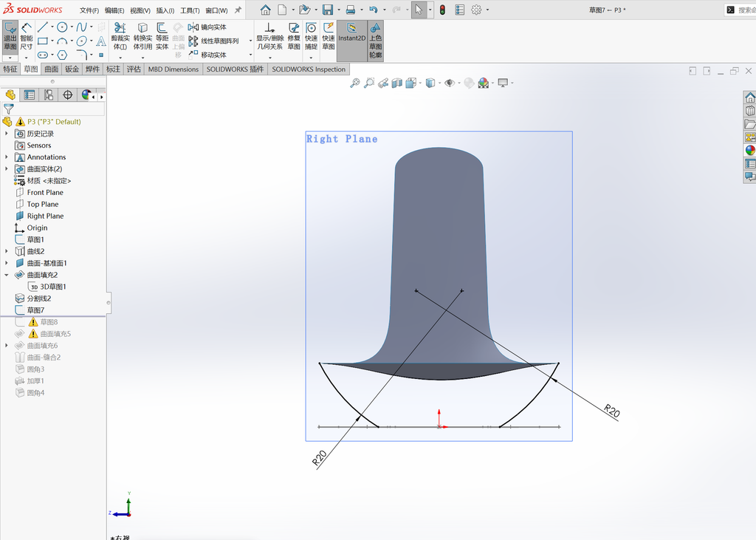Click Mirror Entities (镜向实体)
The height and width of the screenshot is (540, 756).
pyautogui.click(x=207, y=27)
